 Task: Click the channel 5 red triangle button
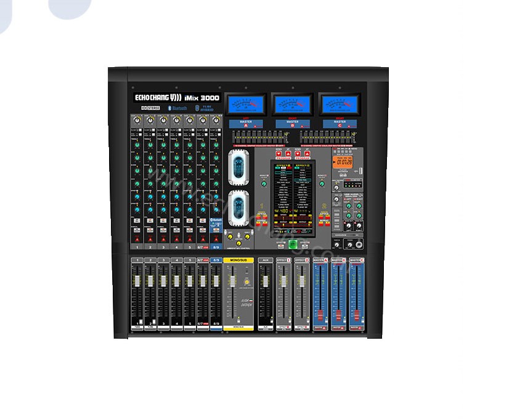coord(190,239)
